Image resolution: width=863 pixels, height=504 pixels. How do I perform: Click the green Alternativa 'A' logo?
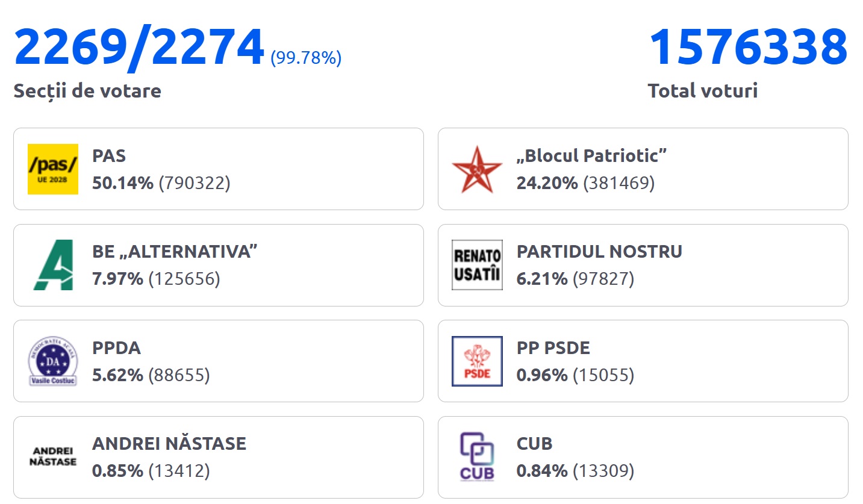[53, 265]
